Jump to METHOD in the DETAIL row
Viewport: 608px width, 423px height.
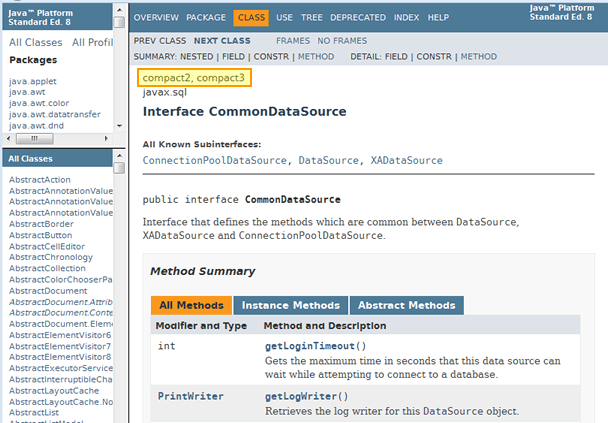click(x=478, y=57)
